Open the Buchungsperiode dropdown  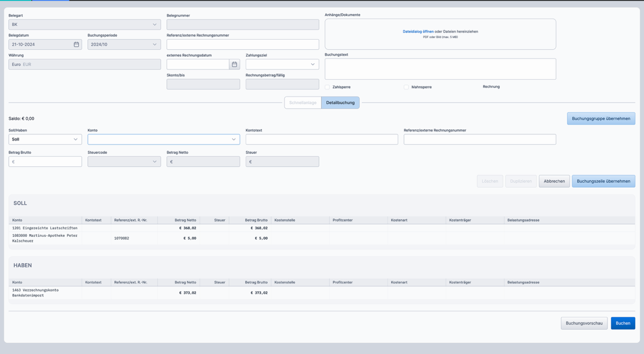123,44
